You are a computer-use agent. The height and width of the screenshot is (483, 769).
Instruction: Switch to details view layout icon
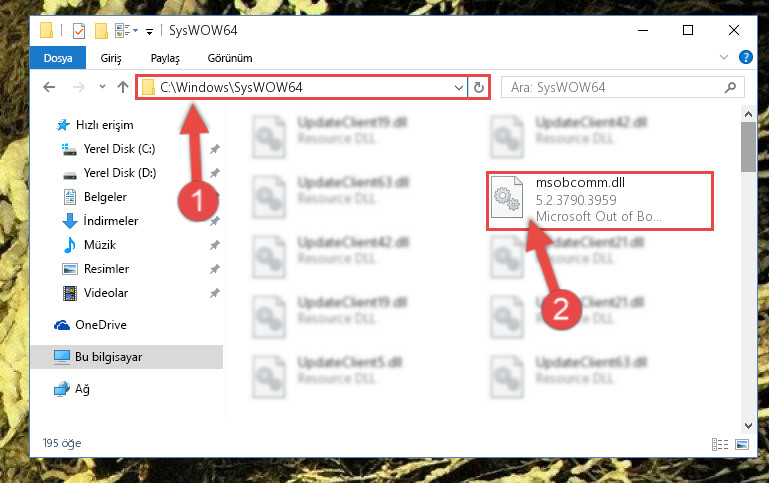coord(720,444)
